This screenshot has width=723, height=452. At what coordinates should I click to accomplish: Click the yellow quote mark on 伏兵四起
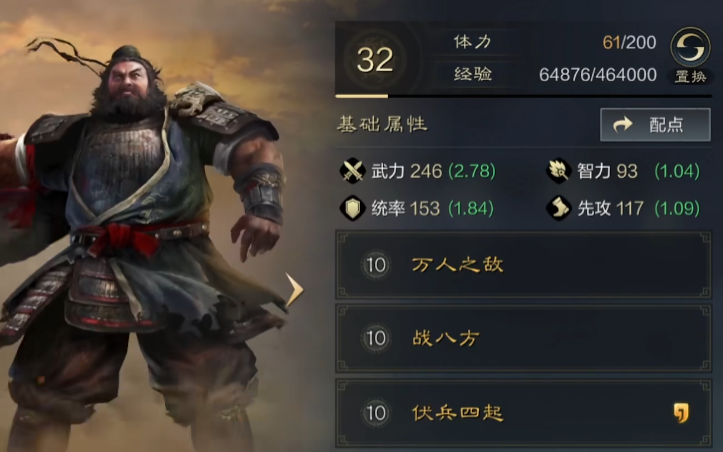pos(681,413)
